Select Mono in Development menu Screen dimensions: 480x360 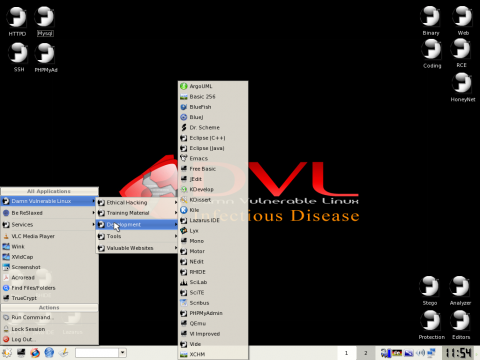click(x=213, y=241)
